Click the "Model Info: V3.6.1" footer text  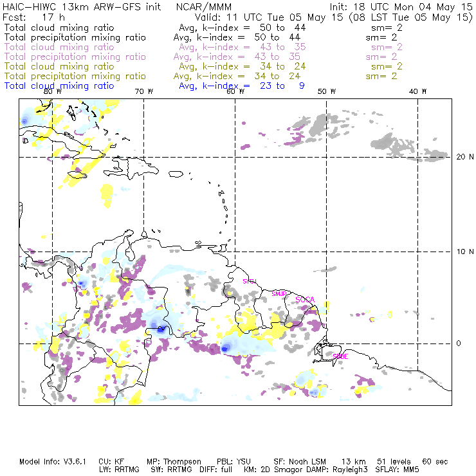tap(53, 462)
